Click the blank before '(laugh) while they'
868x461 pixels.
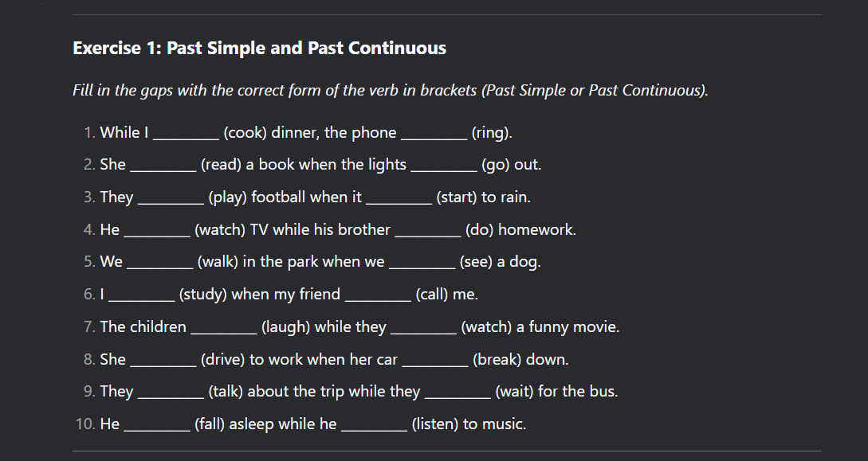[224, 328]
